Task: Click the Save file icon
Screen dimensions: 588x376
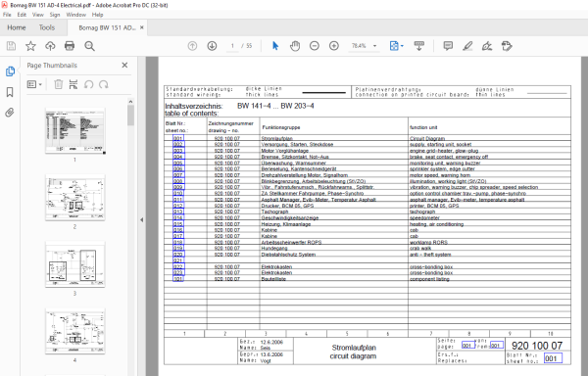Action: [x=11, y=46]
